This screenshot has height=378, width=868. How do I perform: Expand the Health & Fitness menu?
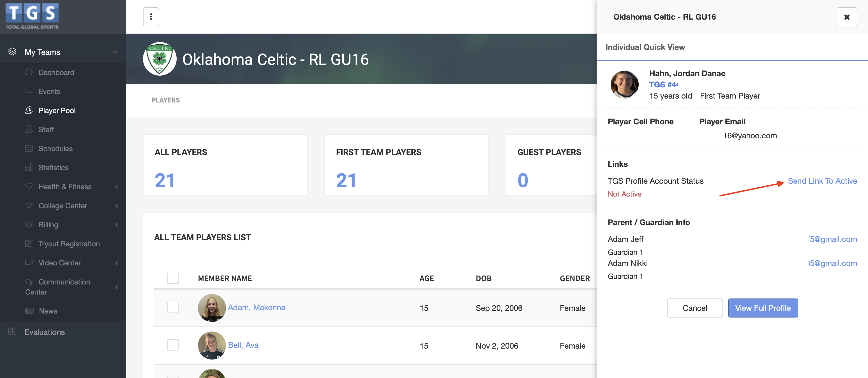pos(65,186)
